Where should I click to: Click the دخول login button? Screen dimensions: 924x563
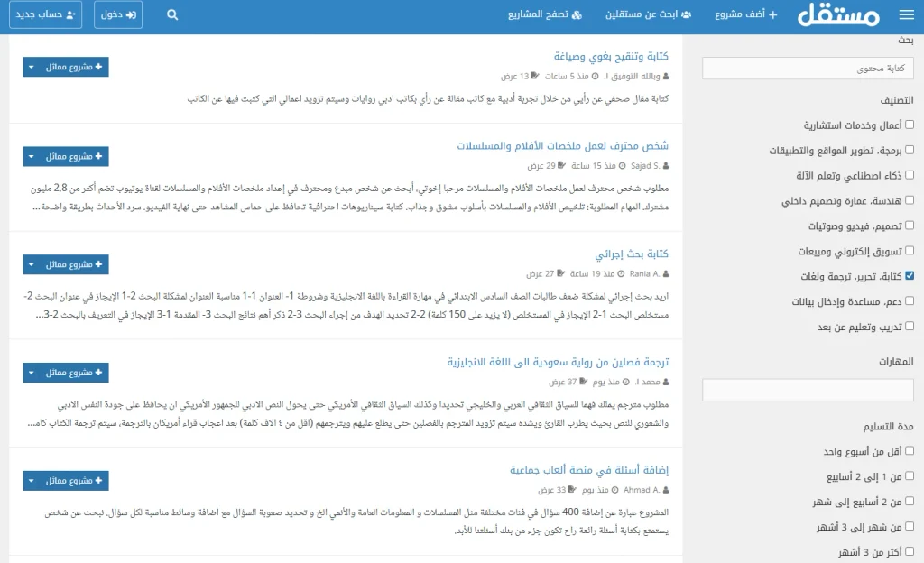pyautogui.click(x=118, y=14)
